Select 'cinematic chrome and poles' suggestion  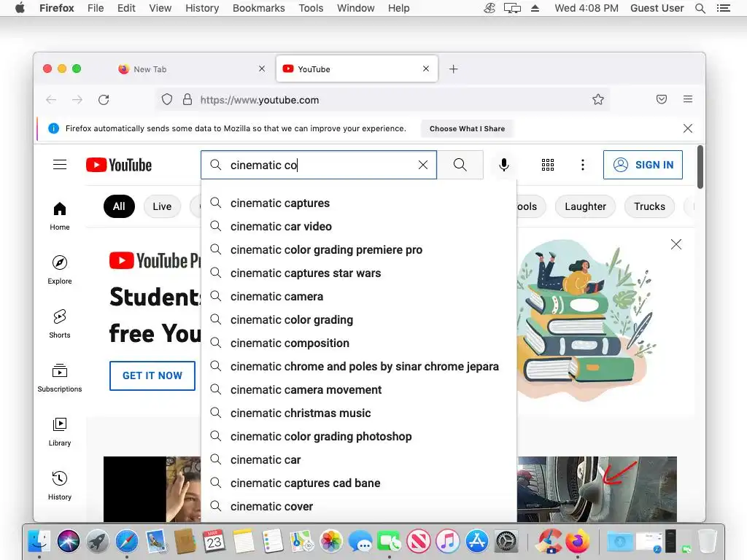359,366
